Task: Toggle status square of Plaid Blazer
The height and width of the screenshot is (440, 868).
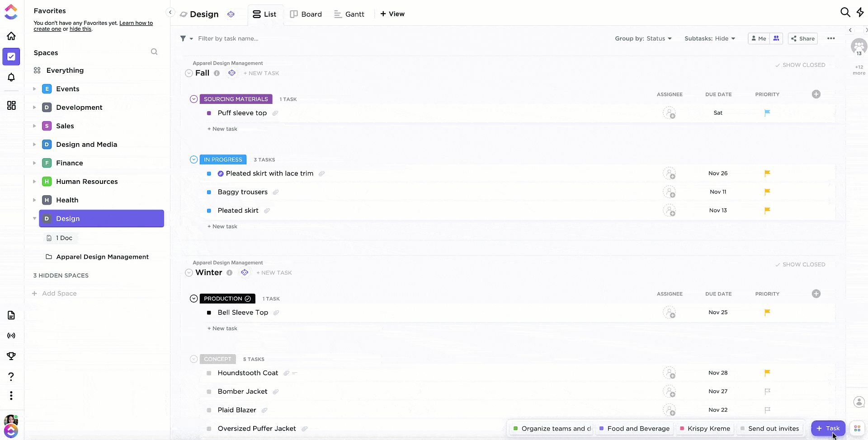Action: coord(209,410)
